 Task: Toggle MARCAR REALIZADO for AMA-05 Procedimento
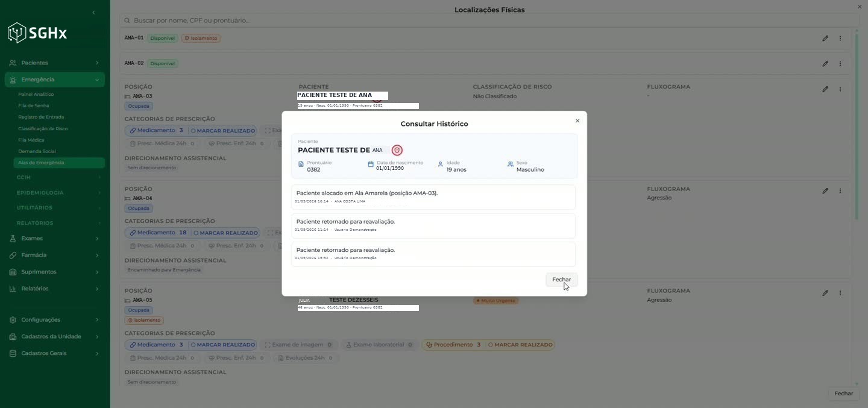pos(520,345)
